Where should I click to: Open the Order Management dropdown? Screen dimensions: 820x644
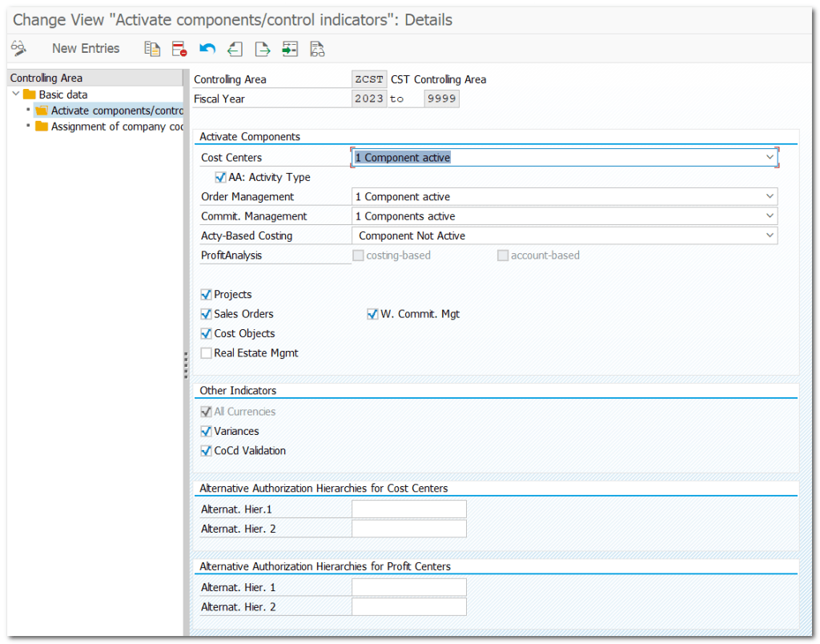coord(770,197)
